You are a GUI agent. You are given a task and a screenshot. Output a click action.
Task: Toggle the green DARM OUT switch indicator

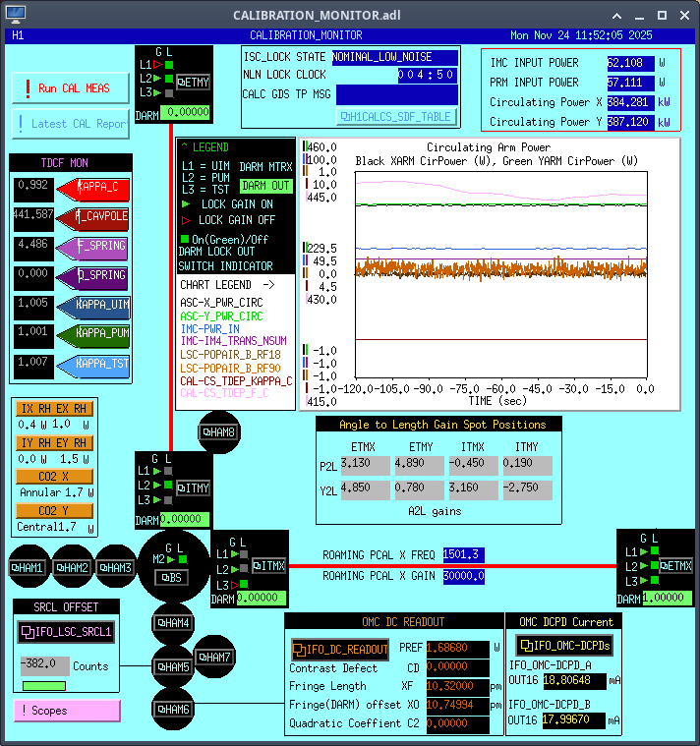(266, 185)
